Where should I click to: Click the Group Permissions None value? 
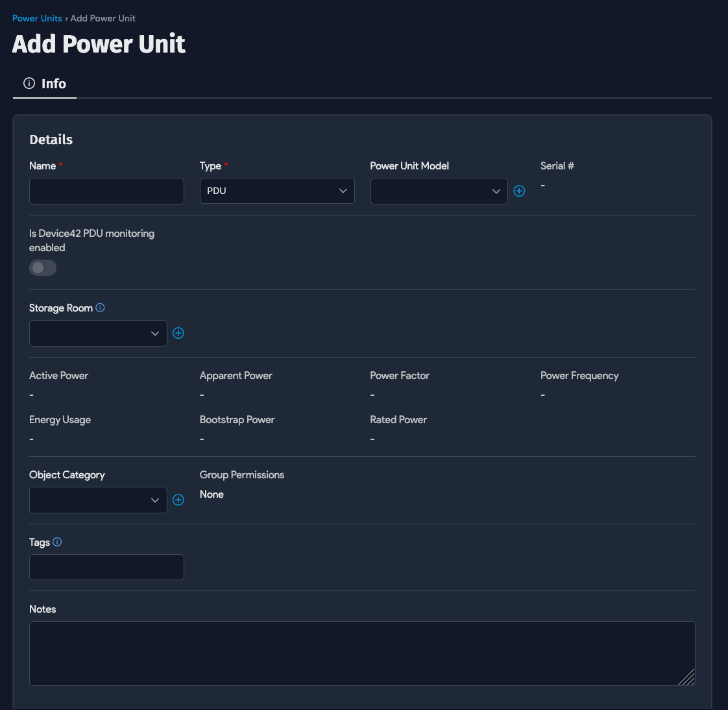[x=212, y=494]
